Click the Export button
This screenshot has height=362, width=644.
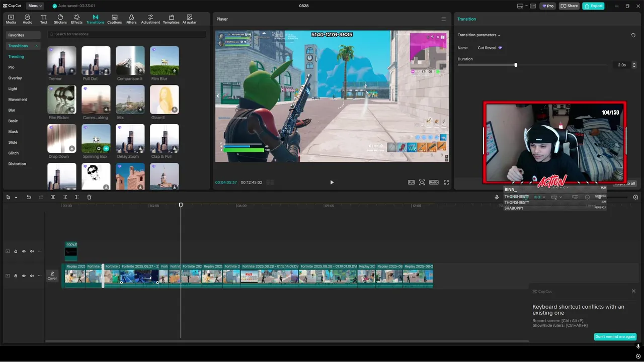coord(593,6)
